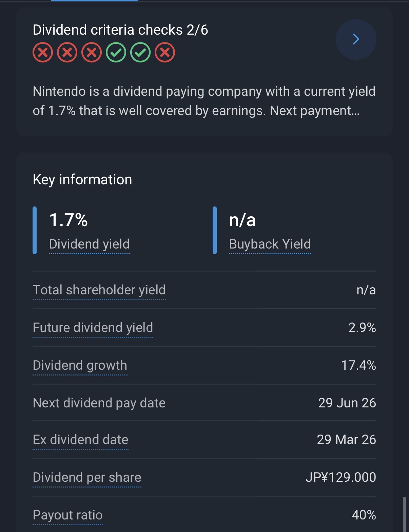Click the second red failed check icon
This screenshot has width=409, height=532.
67,52
